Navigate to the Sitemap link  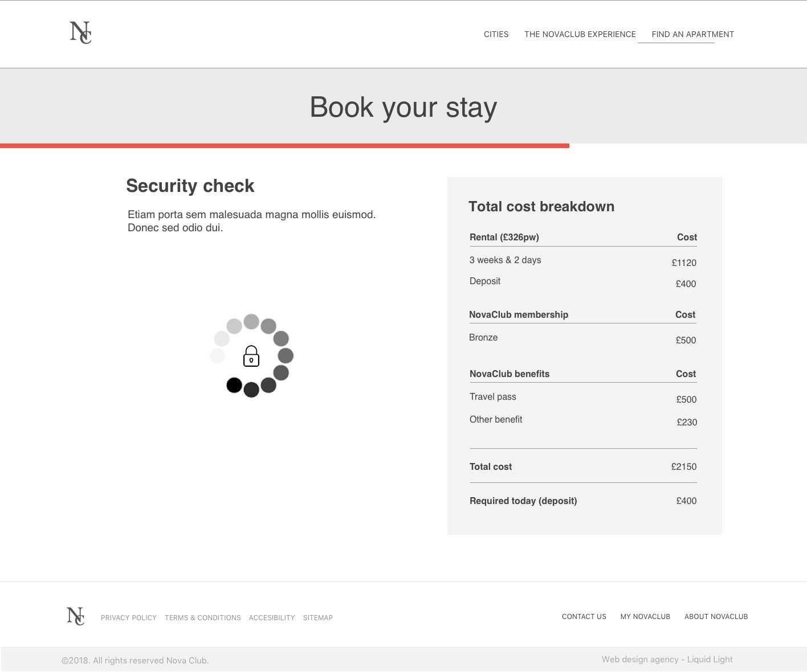pos(318,618)
